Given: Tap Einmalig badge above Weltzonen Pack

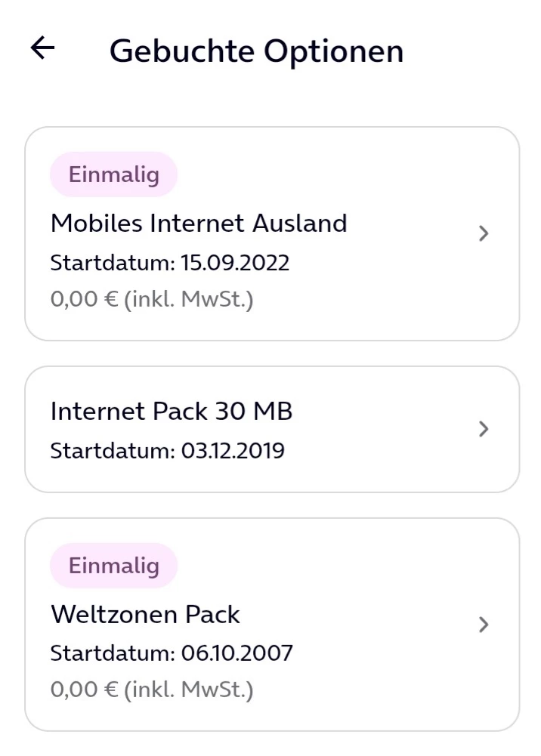Looking at the screenshot, I should pos(114,566).
